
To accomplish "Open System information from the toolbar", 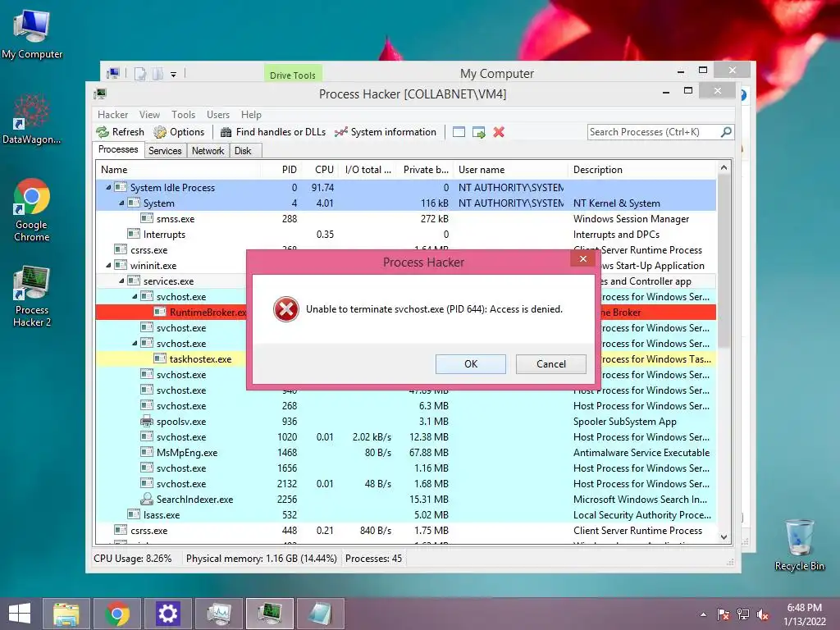I will coord(386,132).
